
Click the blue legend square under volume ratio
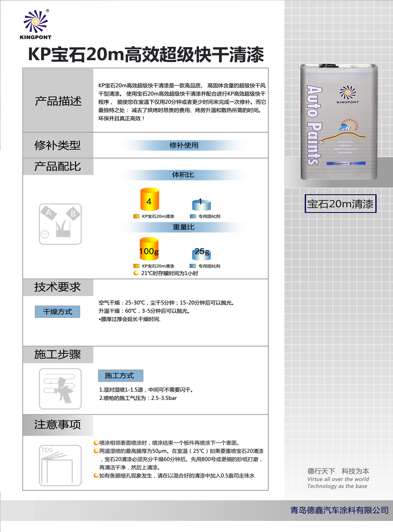(193, 216)
